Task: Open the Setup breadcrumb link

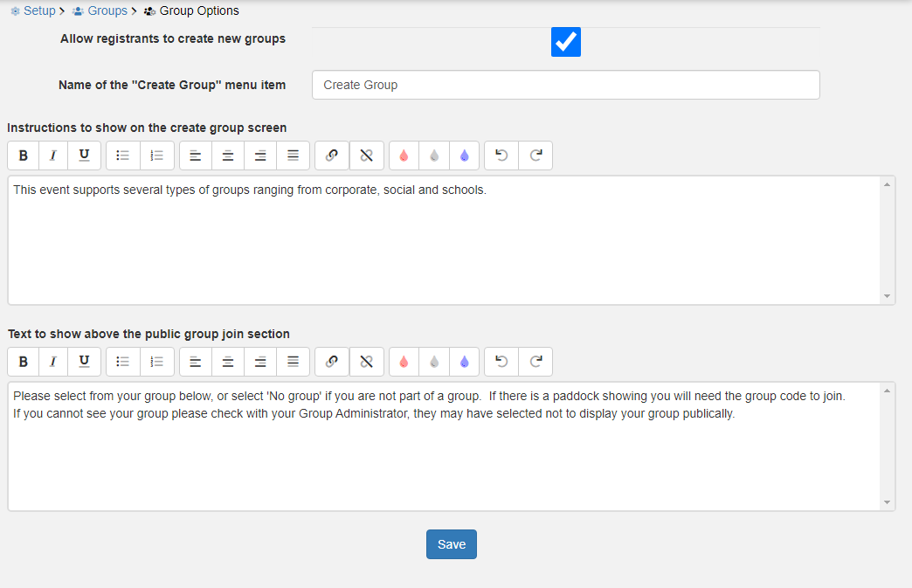Action: click(38, 10)
